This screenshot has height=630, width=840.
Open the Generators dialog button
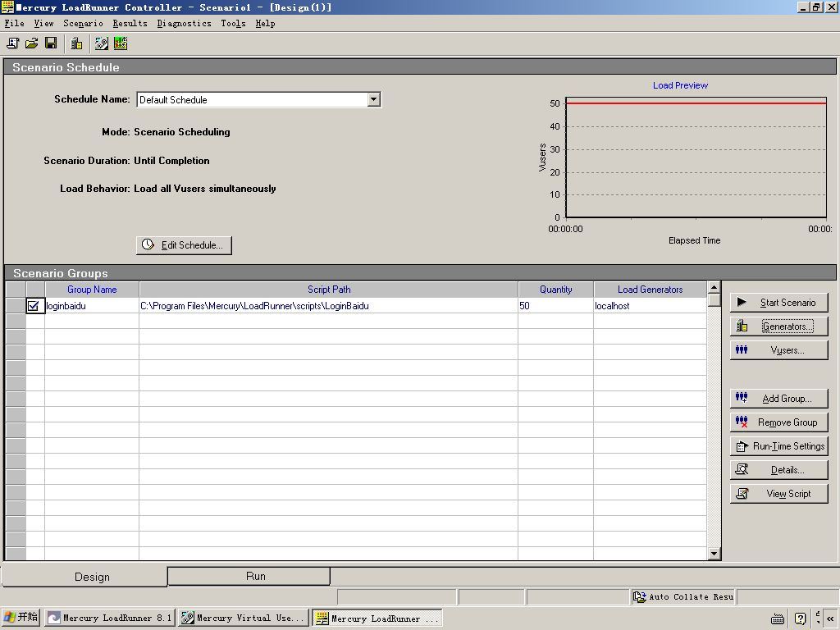[x=779, y=326]
